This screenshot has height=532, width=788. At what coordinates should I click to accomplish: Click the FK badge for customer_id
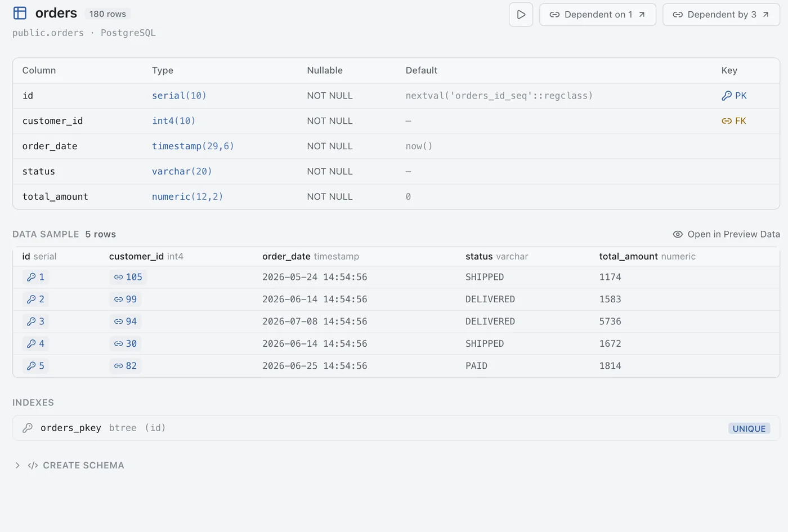(x=734, y=121)
